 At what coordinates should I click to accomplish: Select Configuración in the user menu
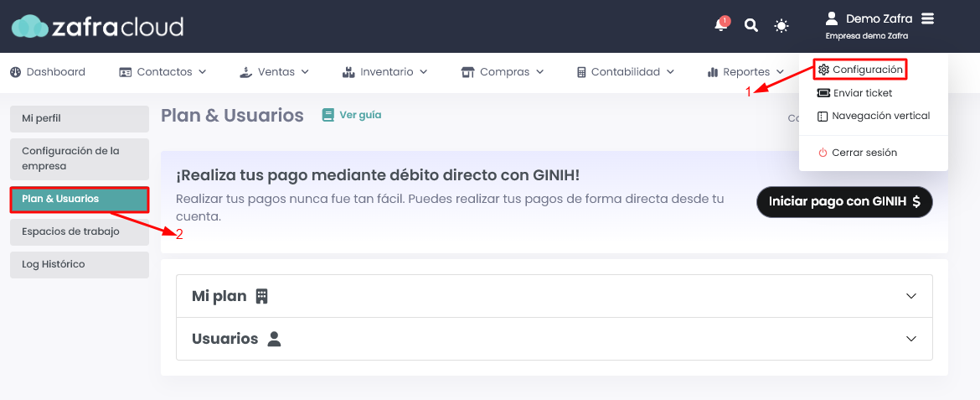[867, 70]
